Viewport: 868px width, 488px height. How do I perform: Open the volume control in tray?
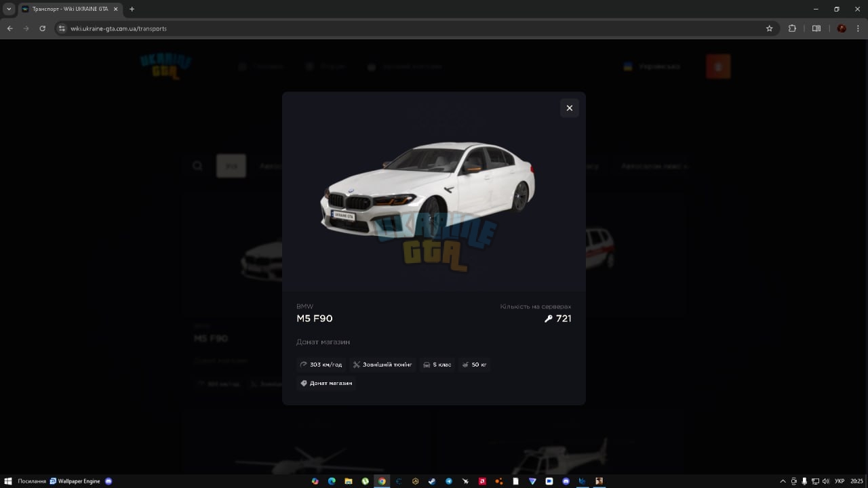coord(825,481)
